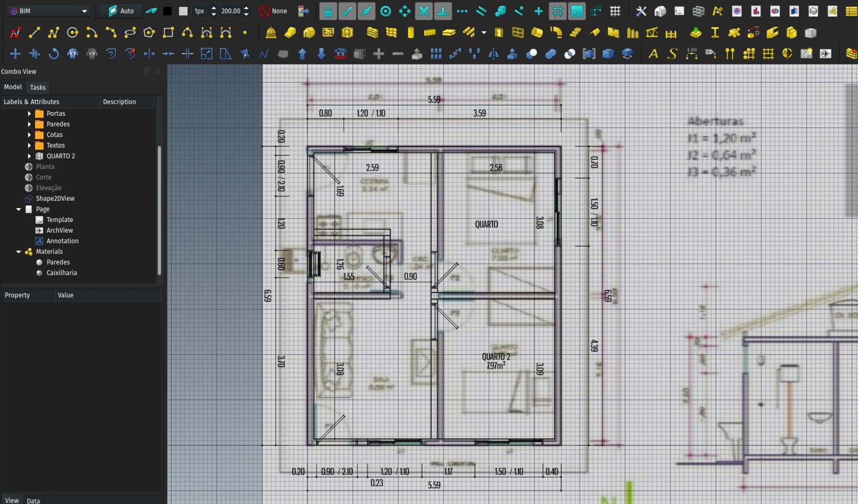
Task: Switch to the Model tab
Action: click(x=13, y=87)
